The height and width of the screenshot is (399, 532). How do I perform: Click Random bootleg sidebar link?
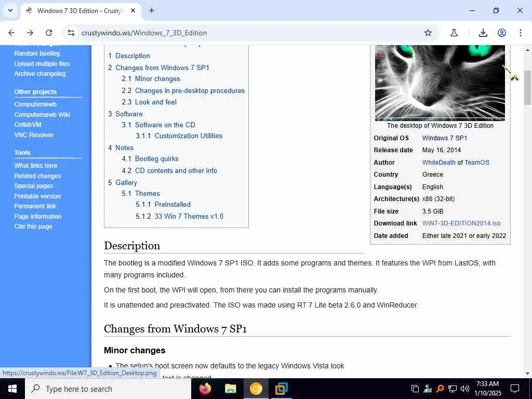coord(37,54)
